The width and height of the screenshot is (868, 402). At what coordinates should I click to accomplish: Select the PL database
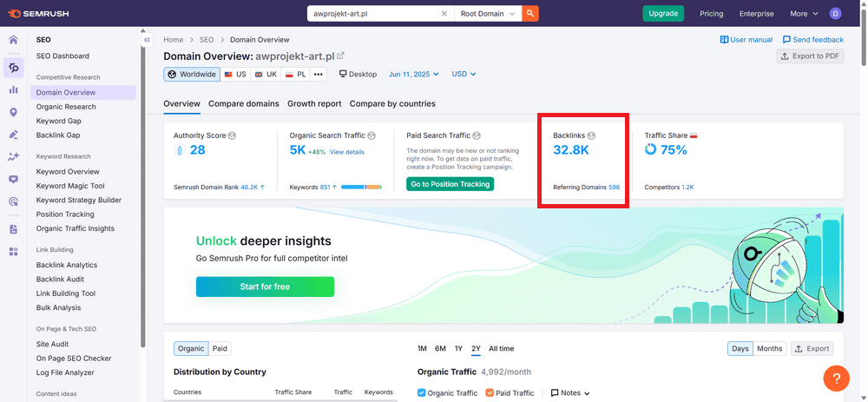(296, 74)
